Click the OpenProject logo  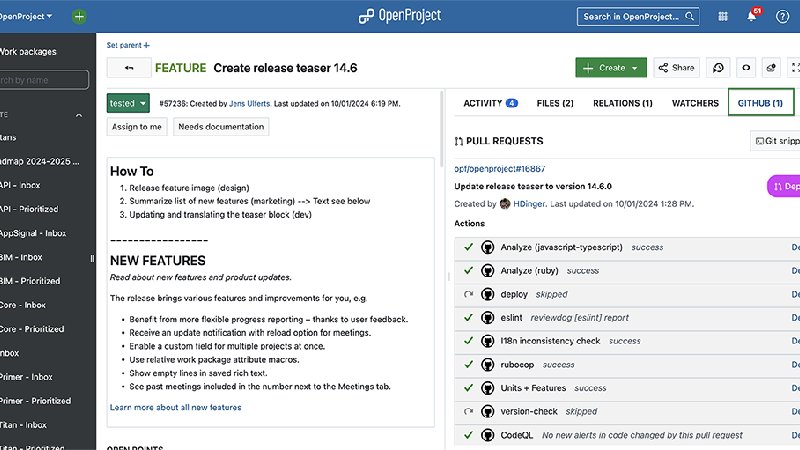(x=399, y=16)
